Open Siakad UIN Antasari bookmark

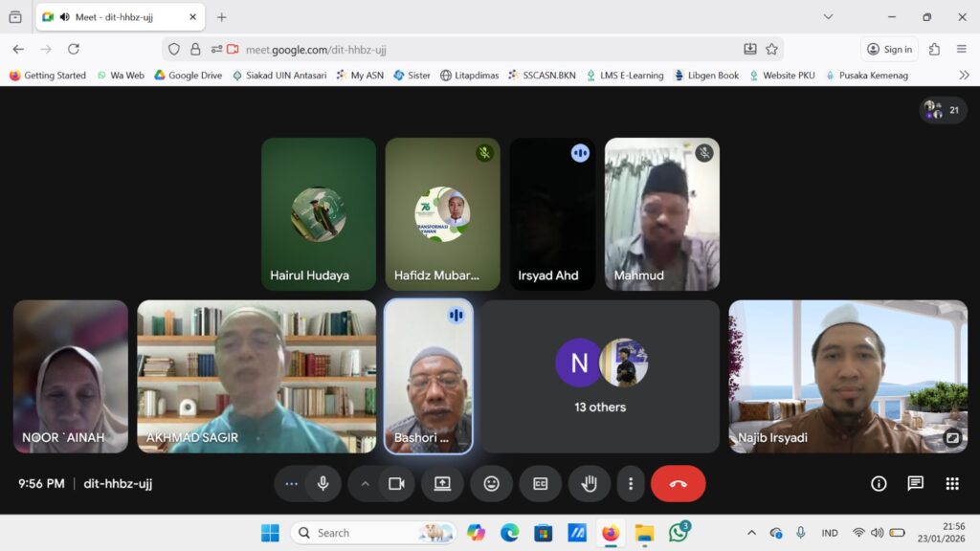pos(279,75)
